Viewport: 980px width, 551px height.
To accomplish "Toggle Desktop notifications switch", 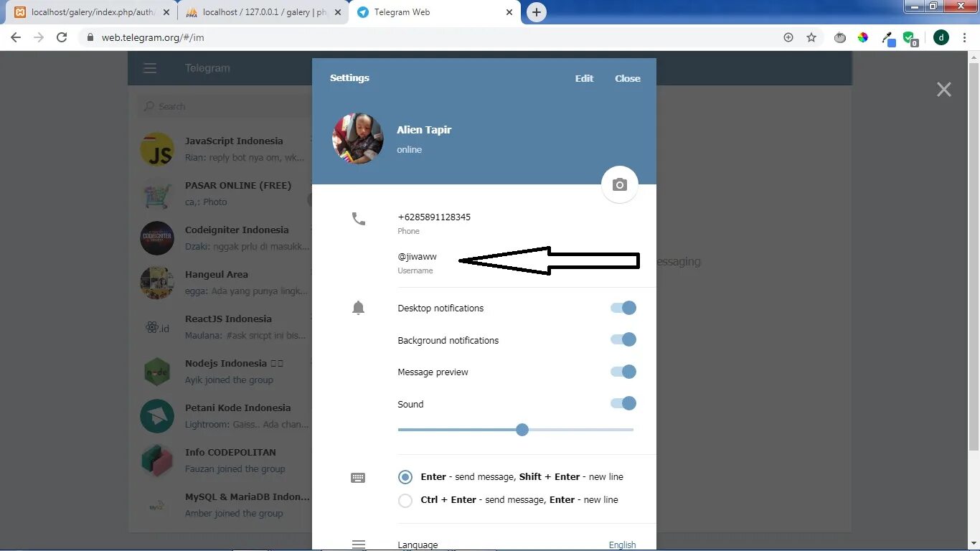I will tap(623, 308).
